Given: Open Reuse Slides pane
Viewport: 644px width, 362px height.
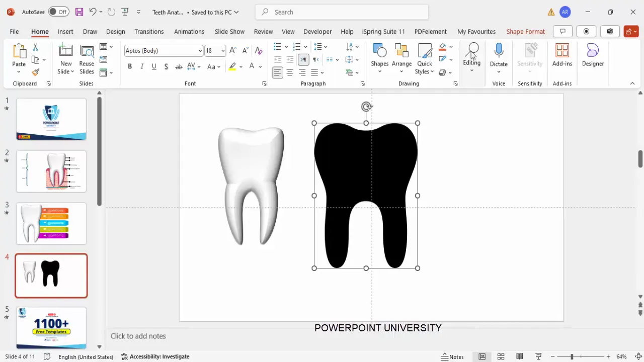Looking at the screenshot, I should tap(87, 59).
